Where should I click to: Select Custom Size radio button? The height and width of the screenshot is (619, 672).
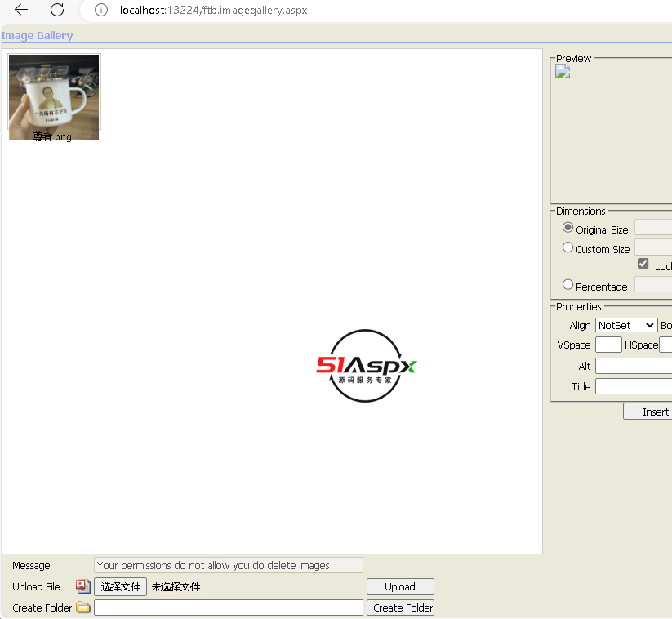point(567,247)
